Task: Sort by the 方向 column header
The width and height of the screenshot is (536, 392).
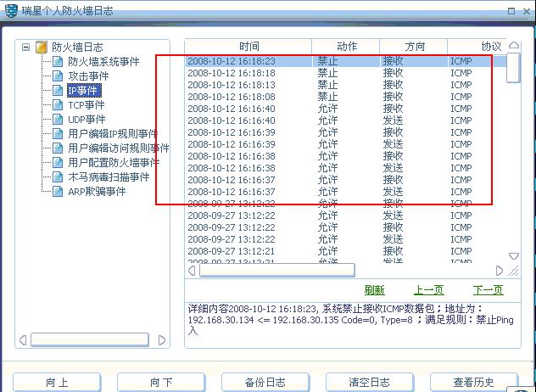Action: [x=414, y=47]
